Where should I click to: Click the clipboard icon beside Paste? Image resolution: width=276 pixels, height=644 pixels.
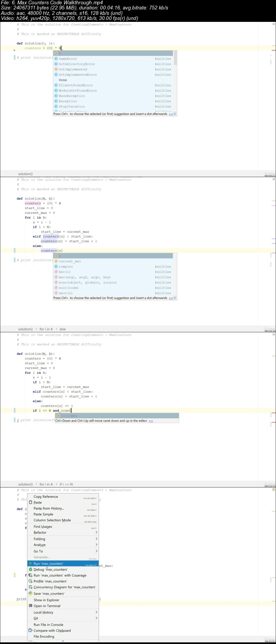(30, 502)
